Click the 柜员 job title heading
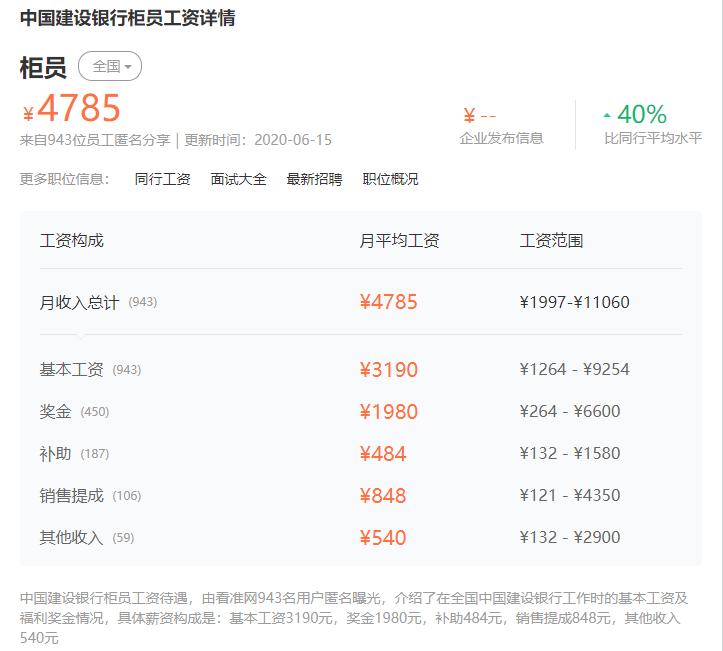723x651 pixels. [x=43, y=67]
